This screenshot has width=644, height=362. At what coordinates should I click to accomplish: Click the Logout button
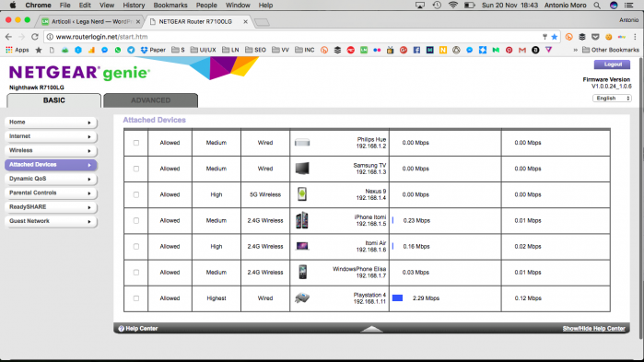click(x=612, y=64)
